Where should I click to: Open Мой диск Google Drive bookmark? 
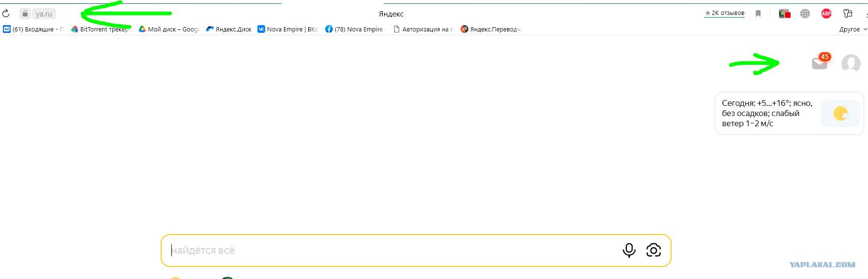[168, 29]
